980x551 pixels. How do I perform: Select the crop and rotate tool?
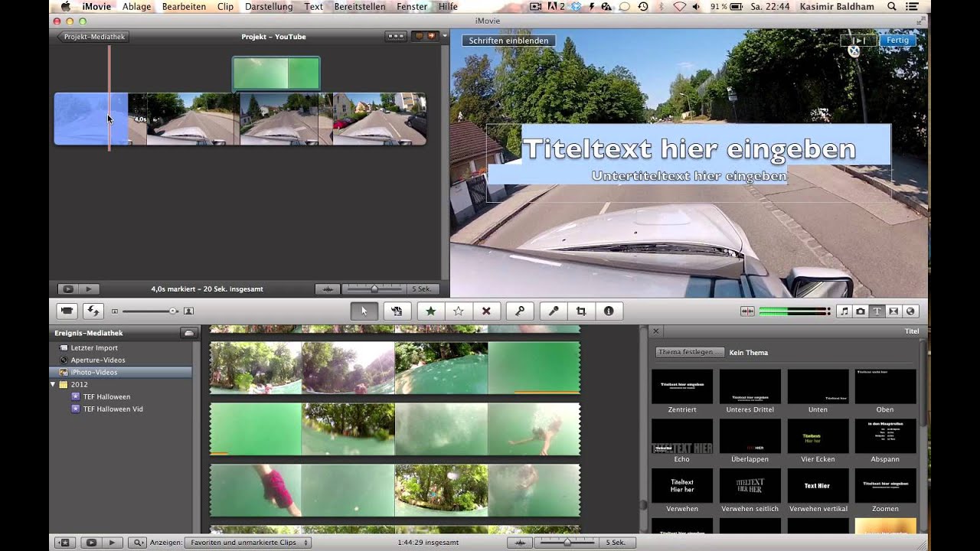point(581,311)
